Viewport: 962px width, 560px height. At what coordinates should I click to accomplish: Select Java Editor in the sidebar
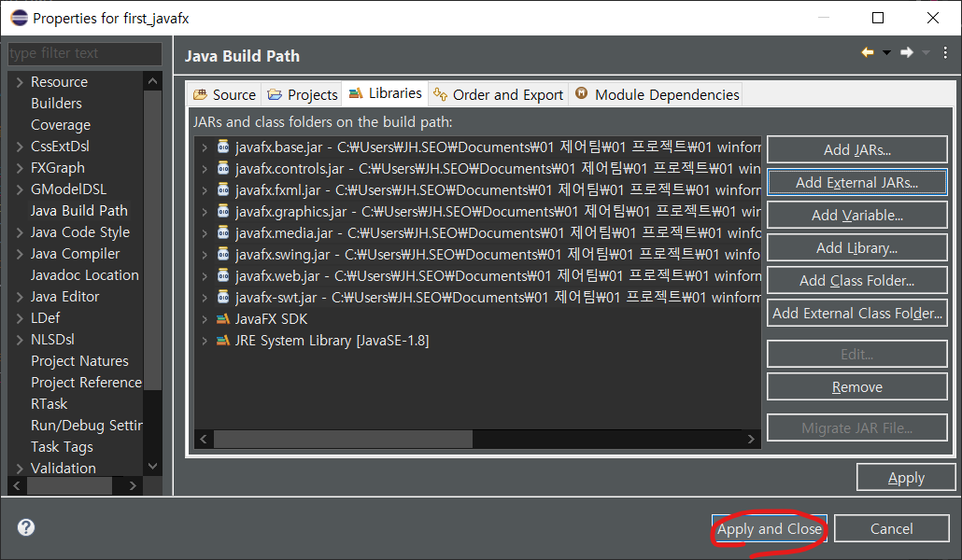65,296
